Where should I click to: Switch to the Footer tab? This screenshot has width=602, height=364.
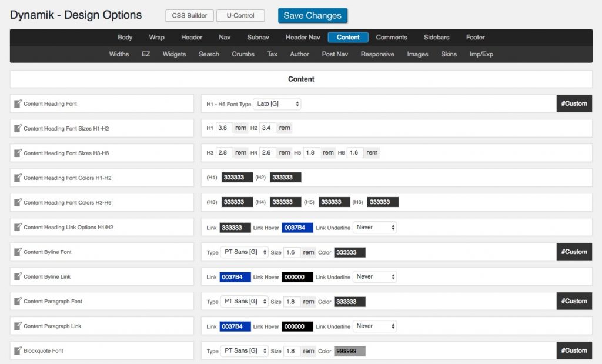[475, 37]
